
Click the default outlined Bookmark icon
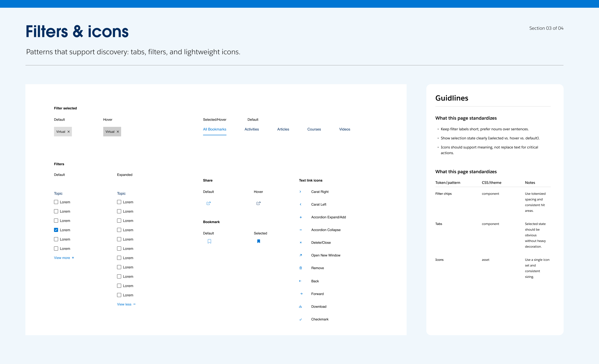point(209,241)
